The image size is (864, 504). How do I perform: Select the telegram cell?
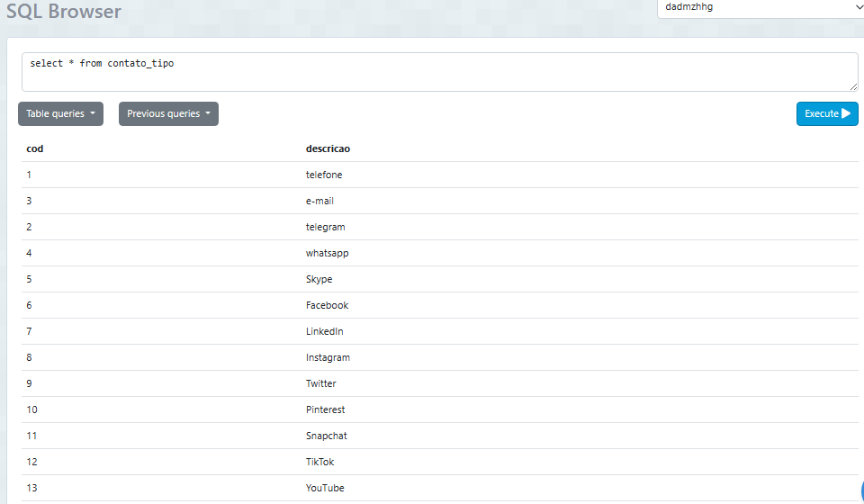pyautogui.click(x=325, y=227)
